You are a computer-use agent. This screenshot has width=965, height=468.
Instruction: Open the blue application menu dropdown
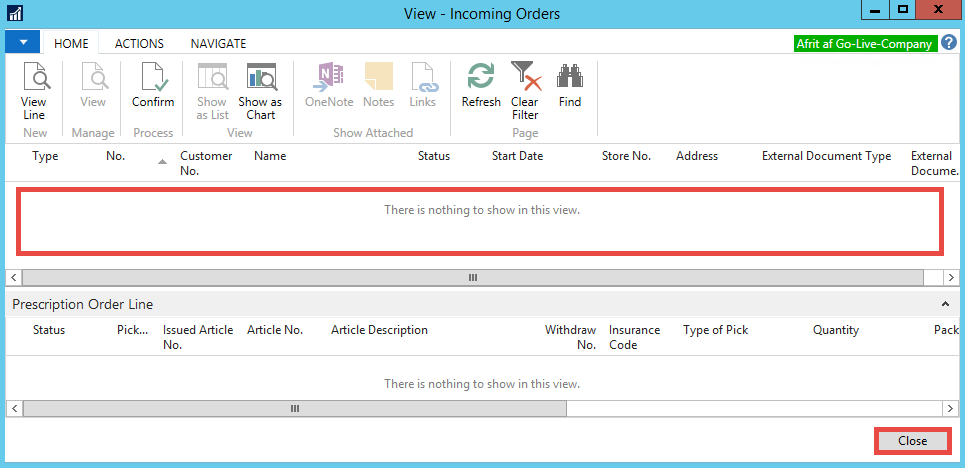click(22, 43)
